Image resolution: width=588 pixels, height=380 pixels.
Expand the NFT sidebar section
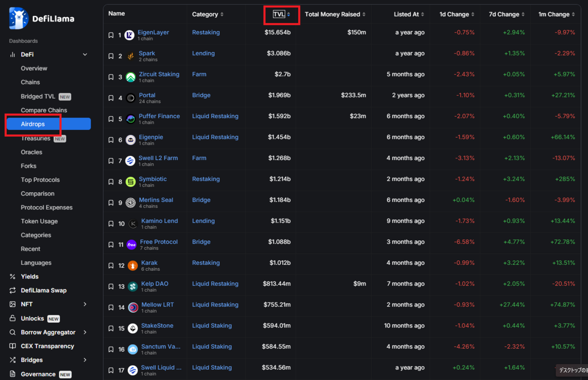coord(85,304)
